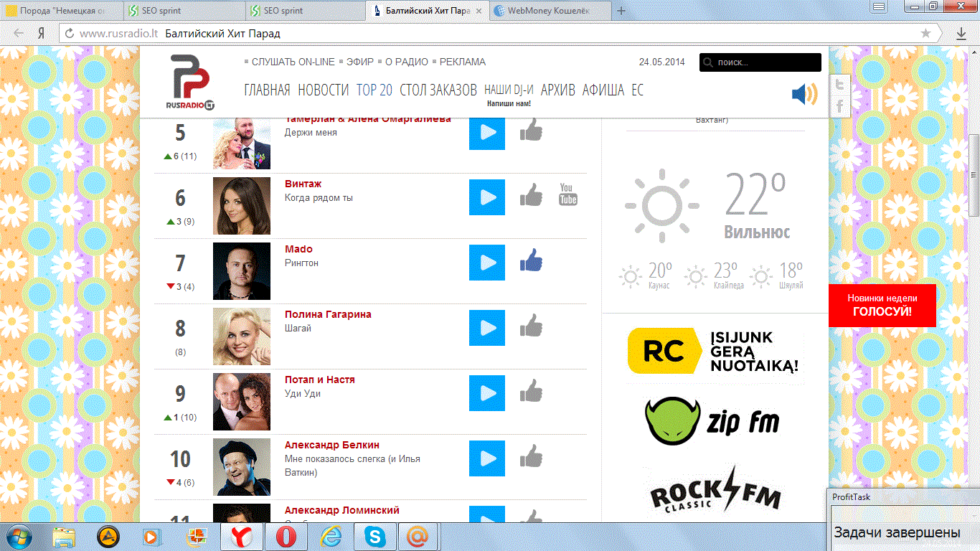Open the Twitter share icon in the sidebar
This screenshot has height=551, width=980.
[839, 85]
